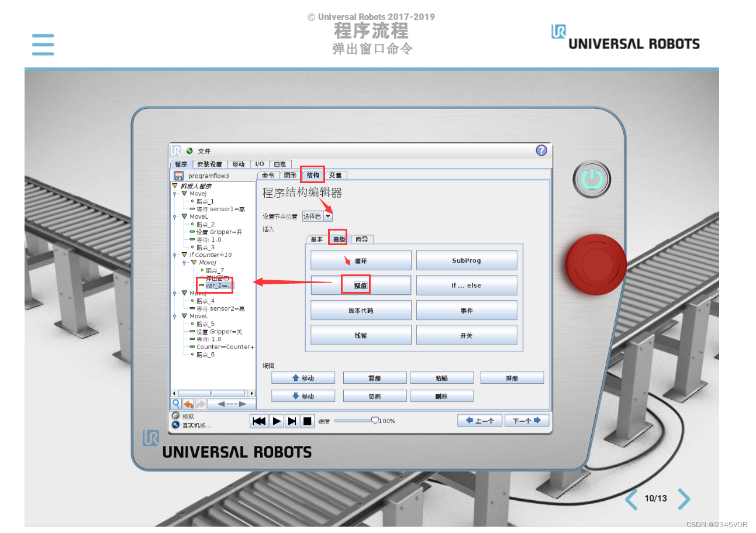Select the 真实机器 real robot radio option
This screenshot has height=533, width=756.
176,425
